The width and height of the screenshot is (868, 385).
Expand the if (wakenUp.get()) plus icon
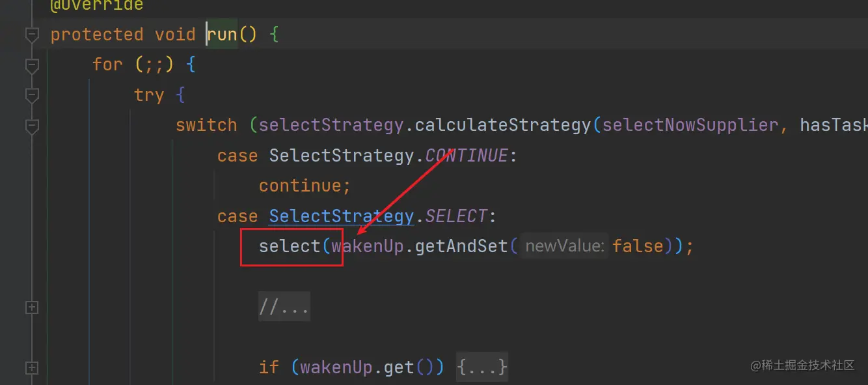pyautogui.click(x=32, y=368)
